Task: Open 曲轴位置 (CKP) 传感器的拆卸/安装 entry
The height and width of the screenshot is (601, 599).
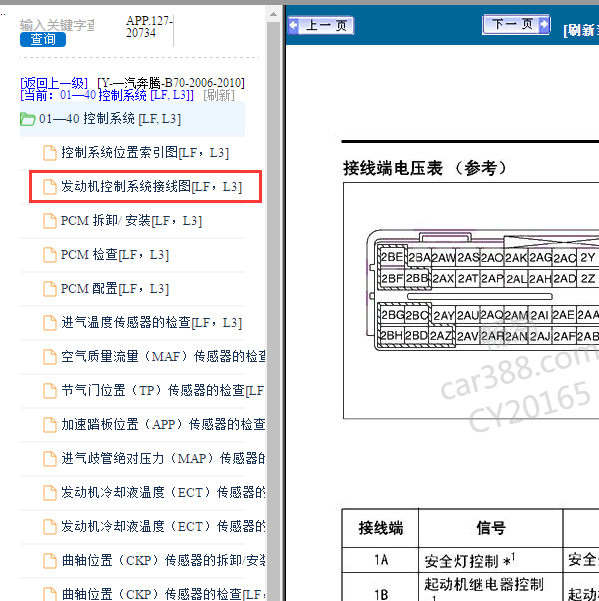Action: 163,560
